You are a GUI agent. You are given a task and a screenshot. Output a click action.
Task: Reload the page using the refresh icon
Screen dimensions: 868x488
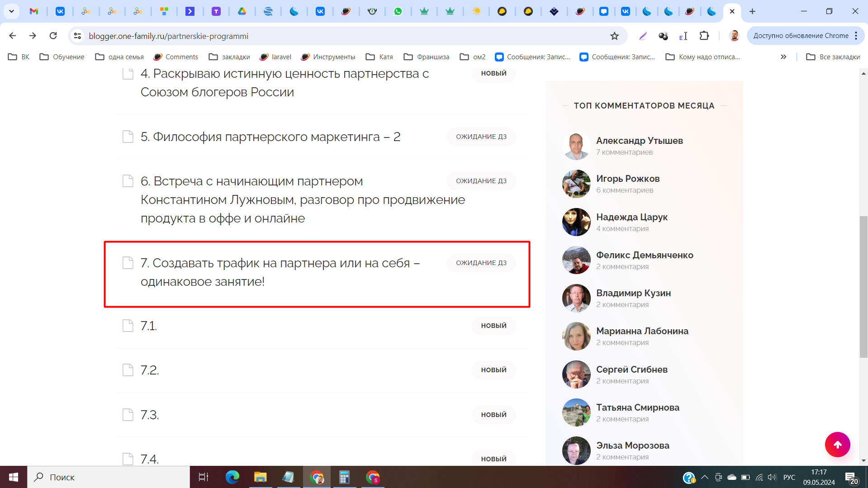53,36
